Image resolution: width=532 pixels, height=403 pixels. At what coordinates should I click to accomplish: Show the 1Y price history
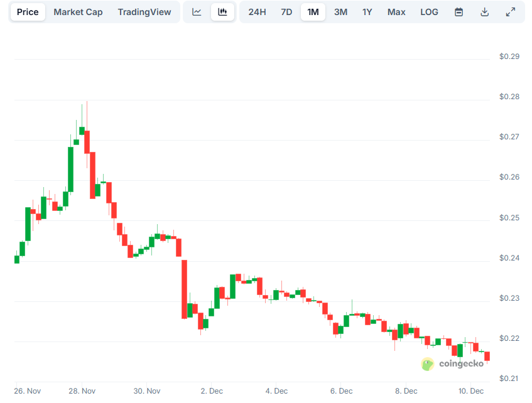click(x=367, y=12)
